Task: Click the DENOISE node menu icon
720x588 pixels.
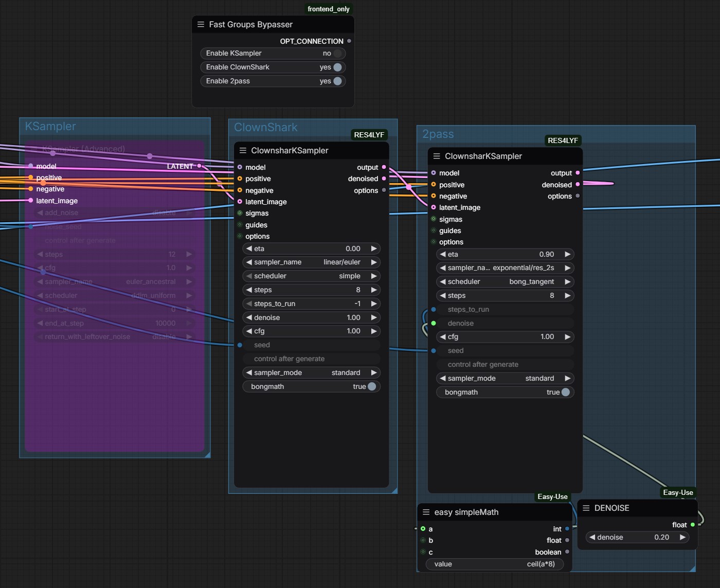Action: (x=586, y=508)
